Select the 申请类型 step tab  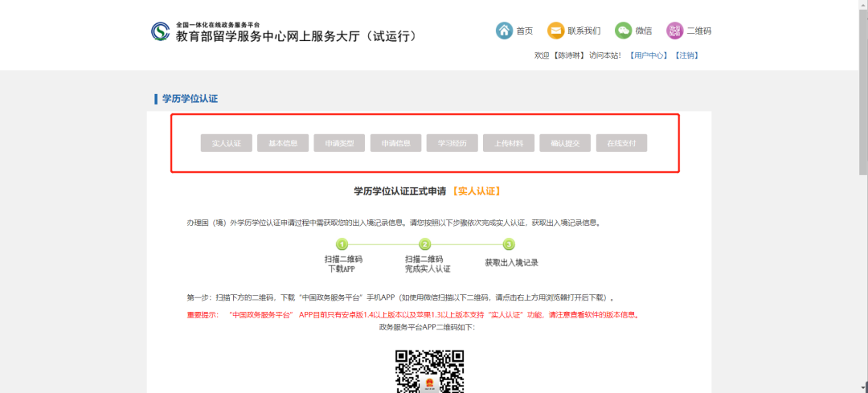[x=339, y=143]
